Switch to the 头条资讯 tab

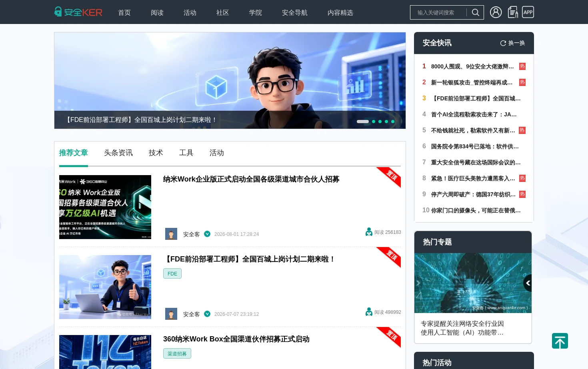tap(118, 153)
